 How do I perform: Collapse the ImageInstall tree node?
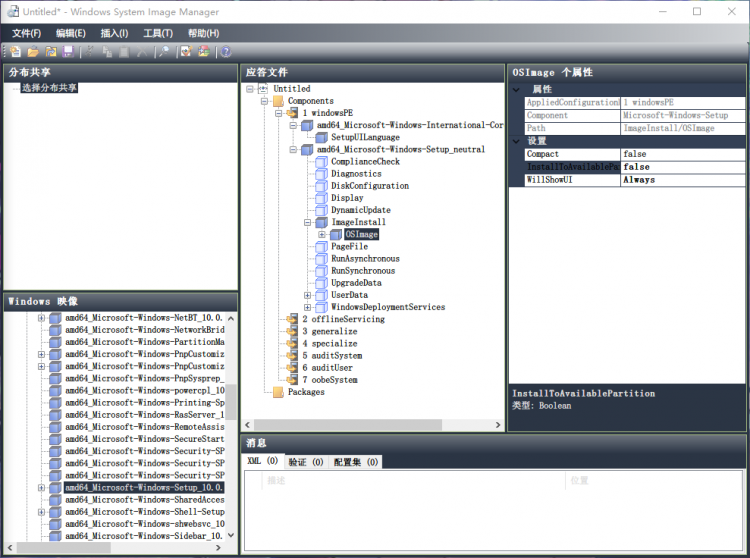pos(308,222)
